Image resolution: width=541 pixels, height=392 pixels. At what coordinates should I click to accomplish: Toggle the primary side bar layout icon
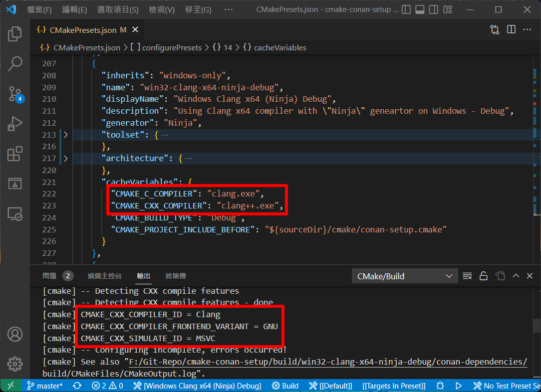(x=406, y=9)
